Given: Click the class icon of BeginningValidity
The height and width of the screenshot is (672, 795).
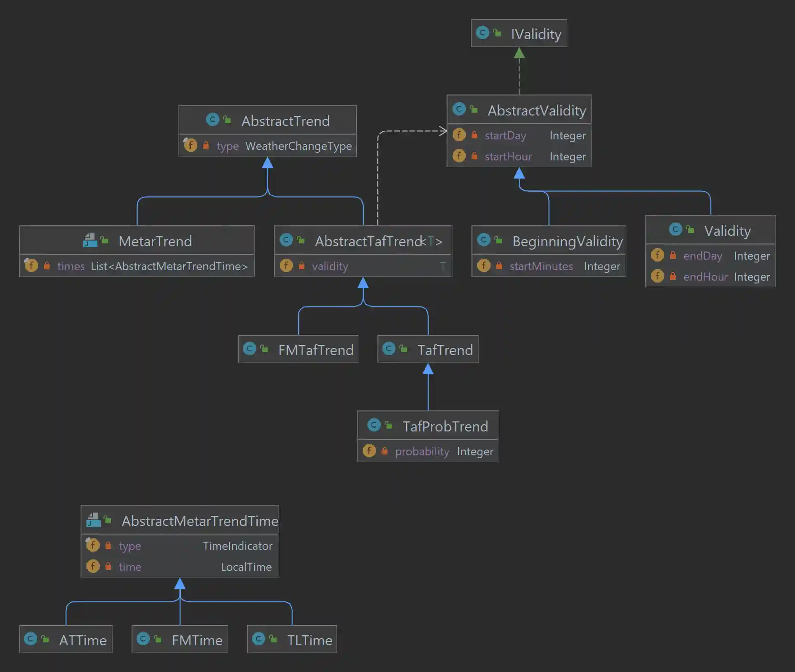Looking at the screenshot, I should point(484,241).
